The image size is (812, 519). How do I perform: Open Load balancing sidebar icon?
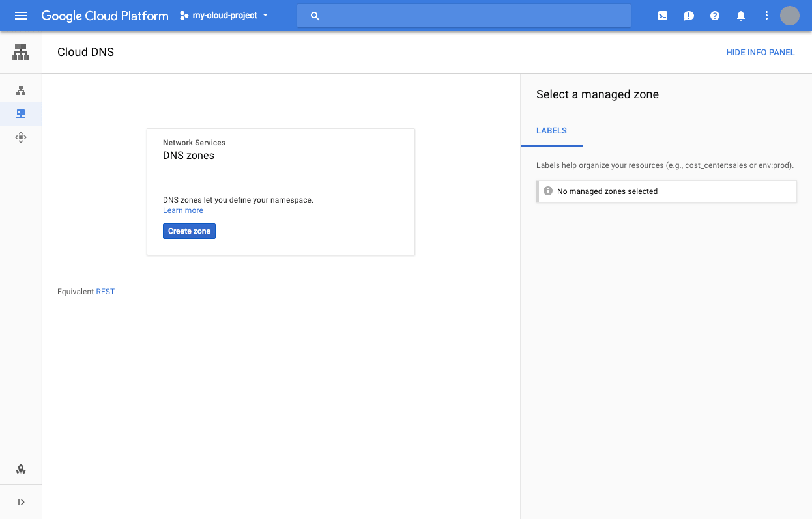click(x=21, y=91)
